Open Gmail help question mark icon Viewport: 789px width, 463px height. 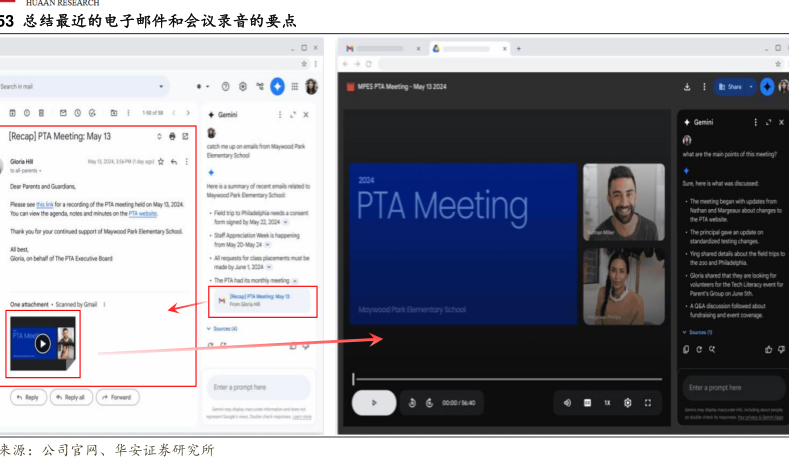[x=225, y=87]
